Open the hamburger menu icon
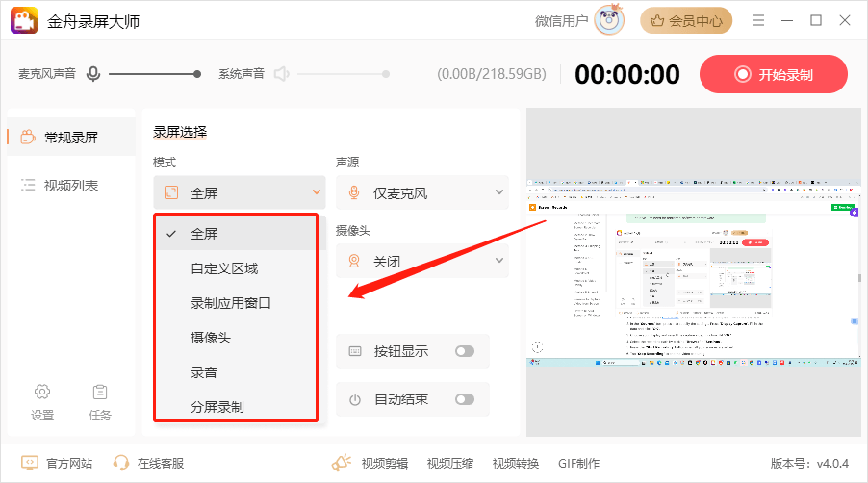The image size is (868, 483). click(758, 20)
